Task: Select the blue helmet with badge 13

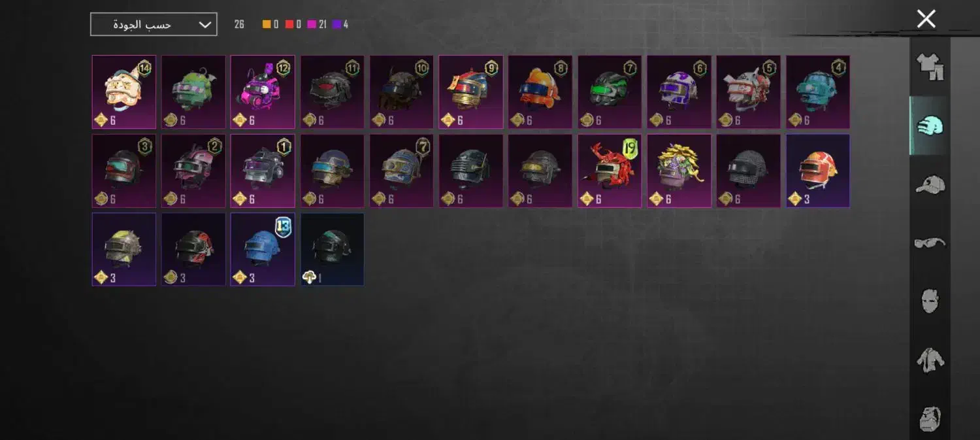Action: pos(263,249)
